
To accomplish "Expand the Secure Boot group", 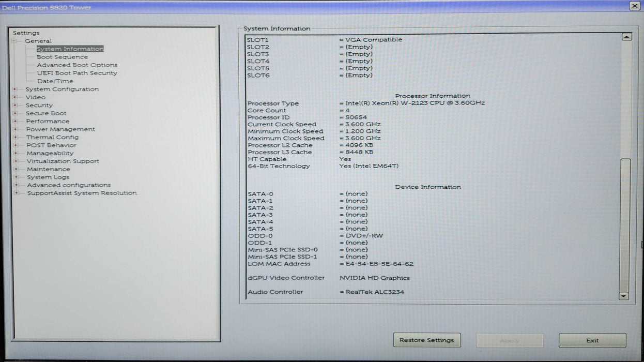I will click(x=16, y=113).
